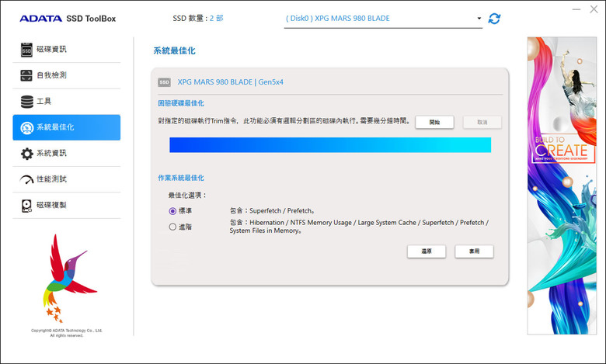606x364 pixels.
Task: Click the 自我檢測 scan sidebar icon
Action: (x=26, y=75)
